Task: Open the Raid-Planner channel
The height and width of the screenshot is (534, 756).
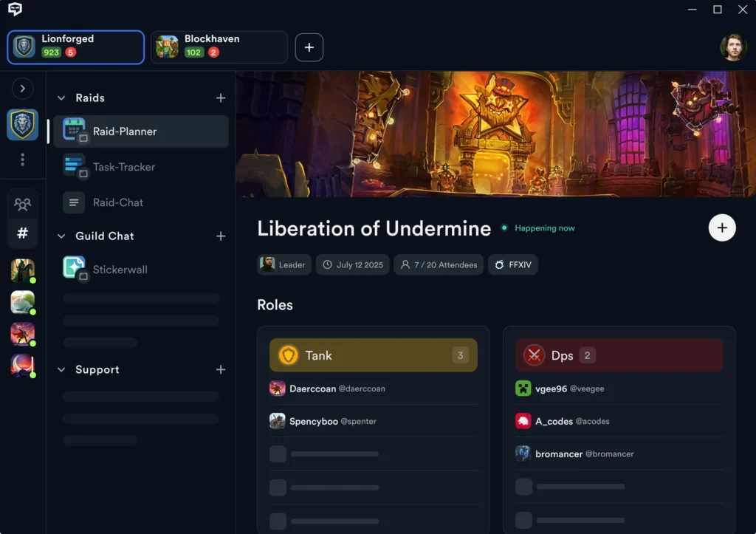Action: pyautogui.click(x=141, y=131)
